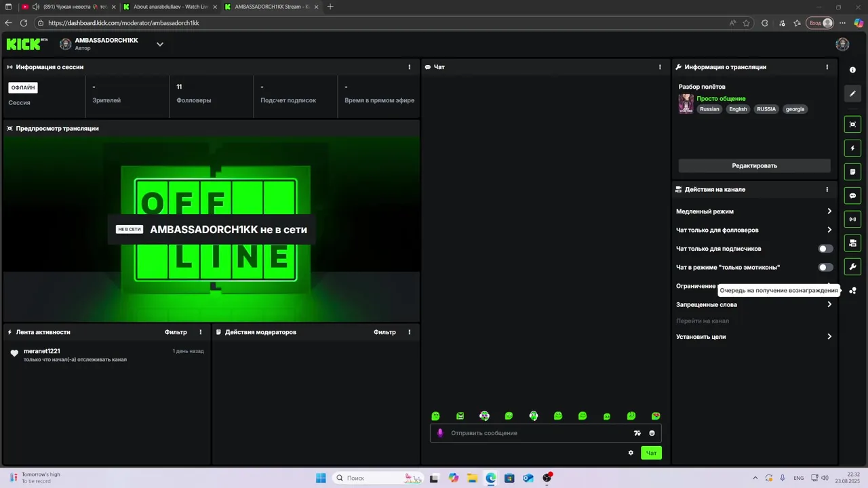868x488 pixels.
Task: Open options menu for Чат panel
Action: [x=660, y=67]
